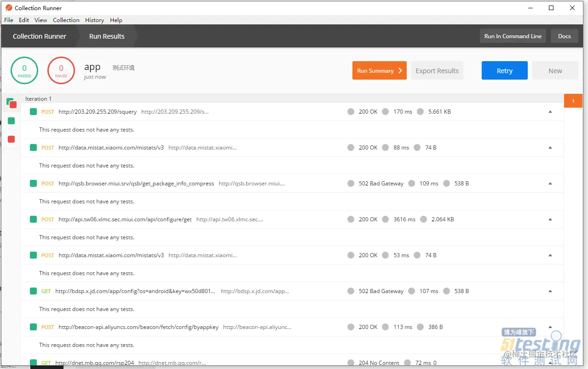Click green status square of qsb.browser.miui.srv request
This screenshot has height=369, width=588.
[x=33, y=184]
